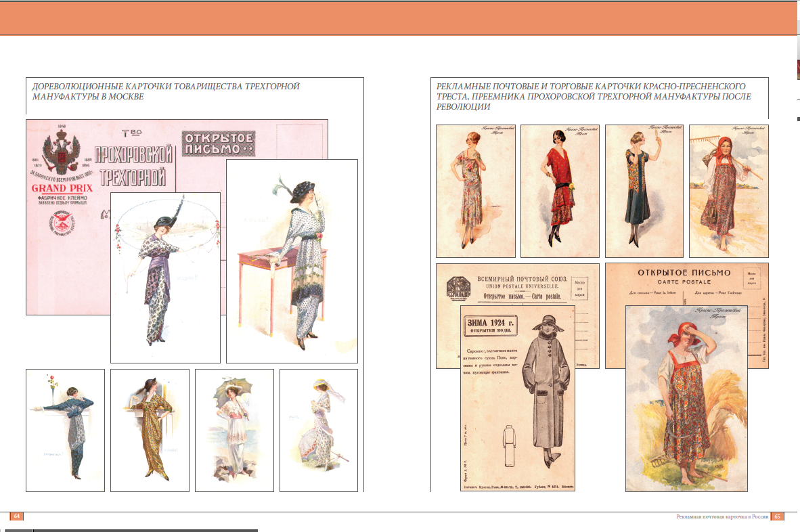Click the double-headed eagle emblem
Viewport: 800px width, 532px height.
[62, 151]
